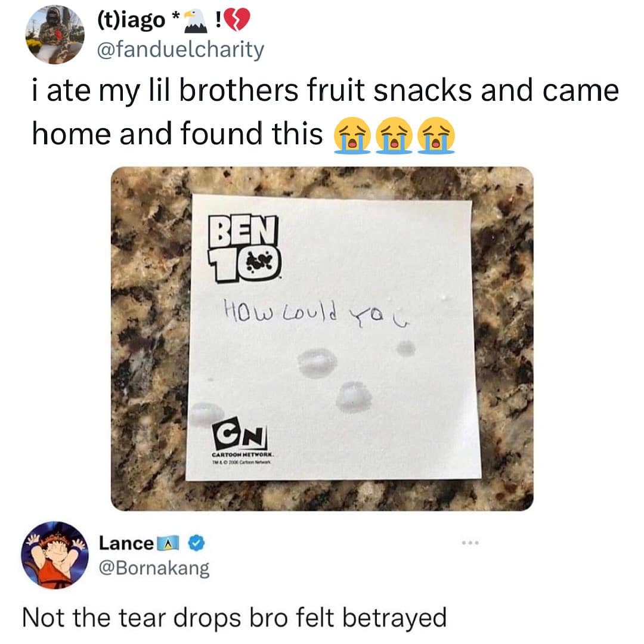Open the three-dot more options menu
Image resolution: width=644 pixels, height=644 pixels.
tap(470, 543)
